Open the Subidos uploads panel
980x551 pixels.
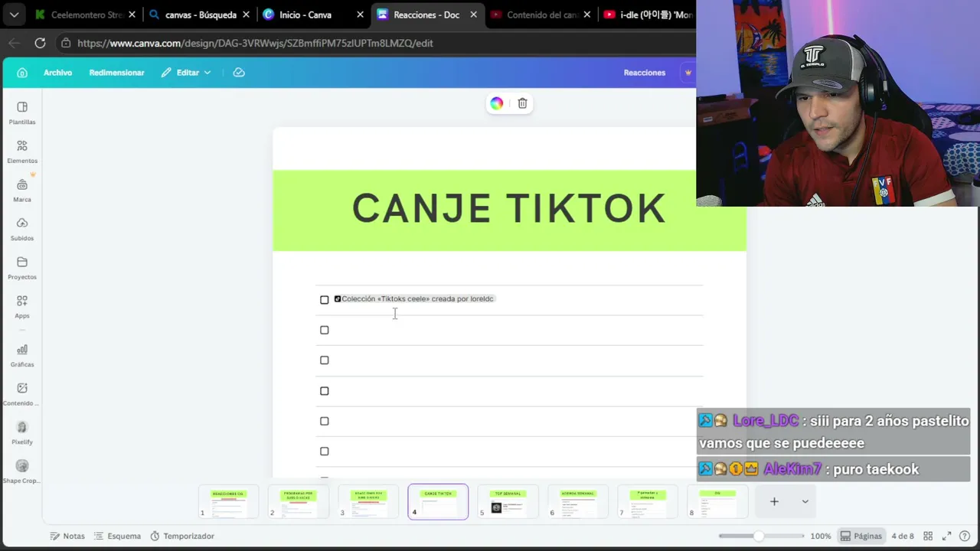click(x=22, y=229)
